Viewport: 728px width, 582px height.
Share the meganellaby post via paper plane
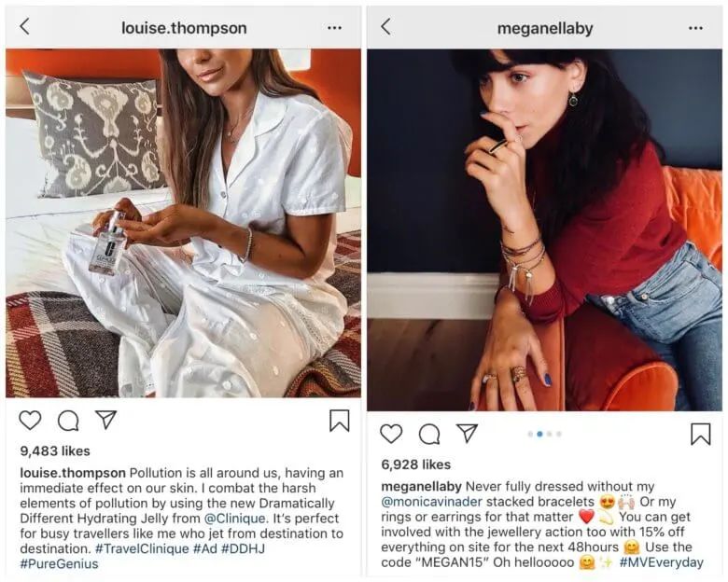click(x=467, y=433)
